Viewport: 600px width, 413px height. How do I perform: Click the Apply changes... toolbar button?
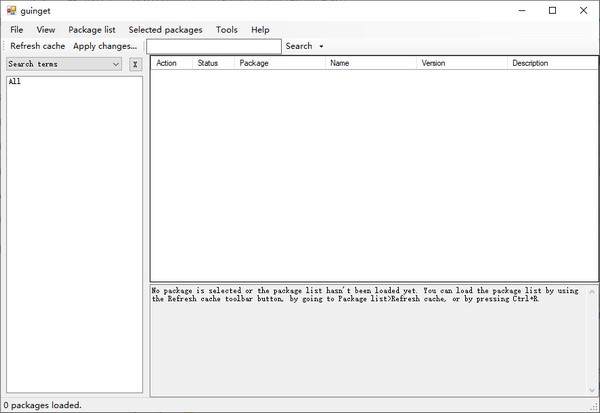105,46
